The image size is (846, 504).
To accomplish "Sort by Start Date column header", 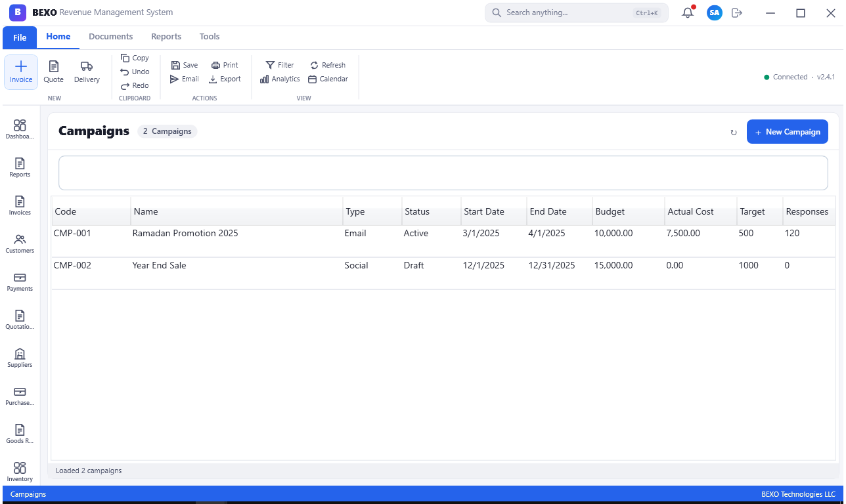I will (x=494, y=211).
